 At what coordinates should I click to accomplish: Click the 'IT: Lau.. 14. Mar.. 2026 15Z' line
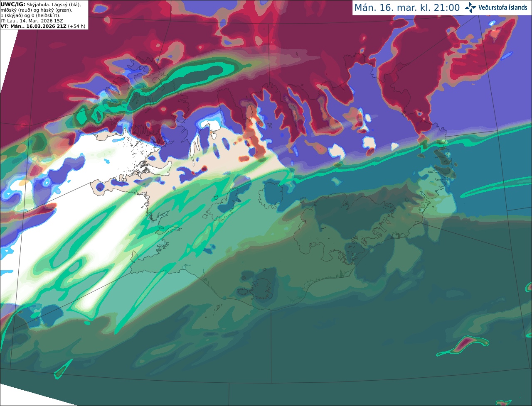coord(32,21)
